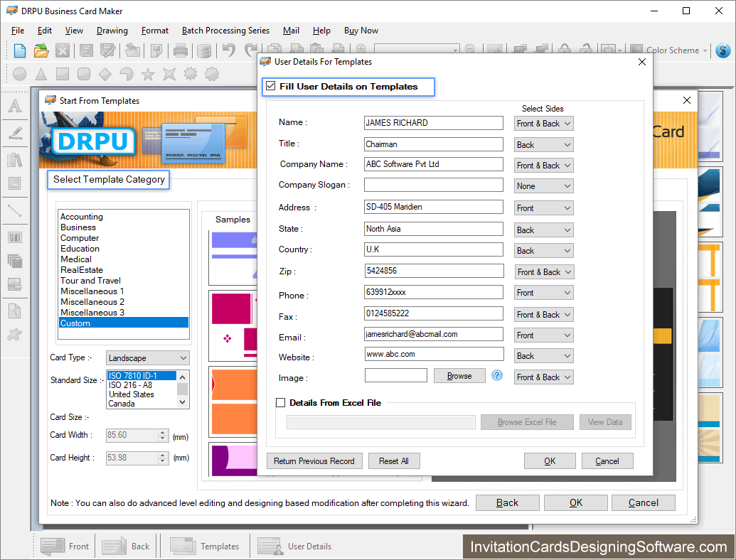This screenshot has height=560, width=736.
Task: Open the Email sides dropdown
Action: click(543, 335)
